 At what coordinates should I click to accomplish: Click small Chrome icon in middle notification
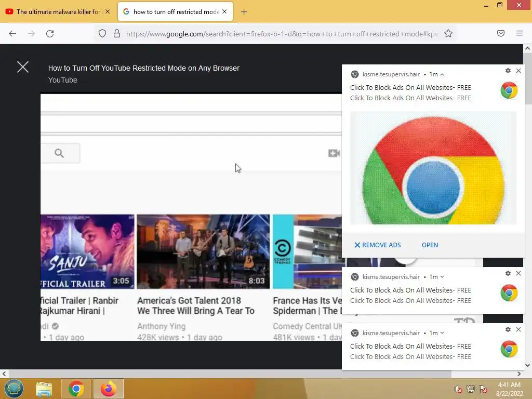[509, 293]
